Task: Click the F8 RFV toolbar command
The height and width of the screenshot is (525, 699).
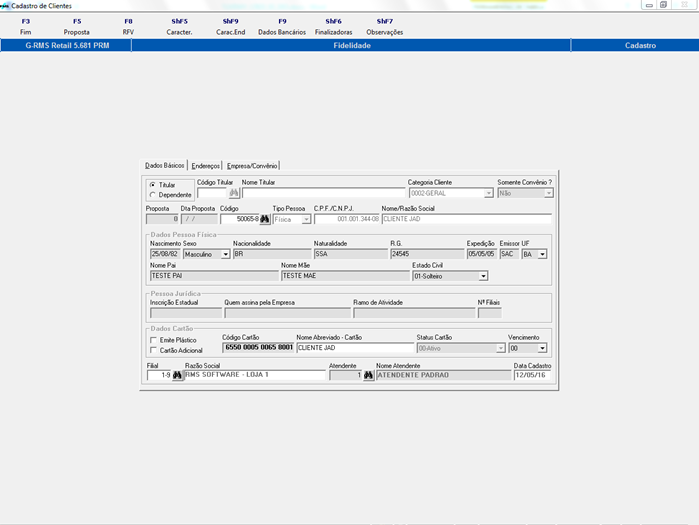Action: pos(128,27)
